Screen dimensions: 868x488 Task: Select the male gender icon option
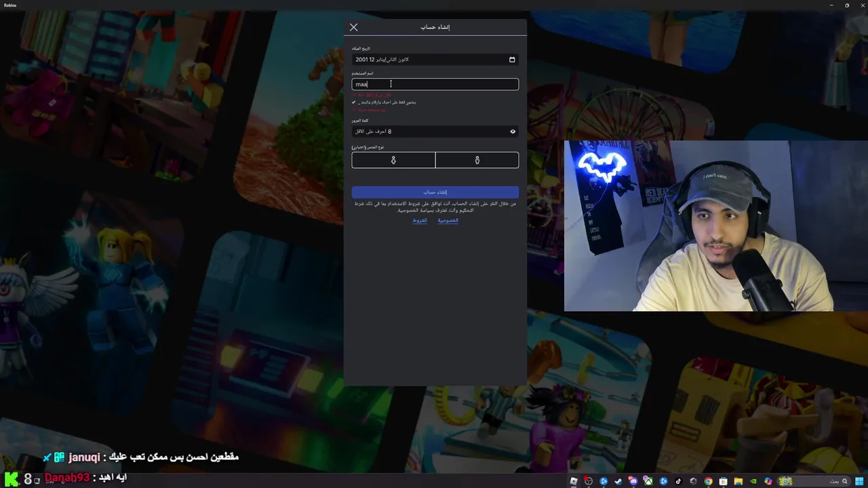[477, 160]
